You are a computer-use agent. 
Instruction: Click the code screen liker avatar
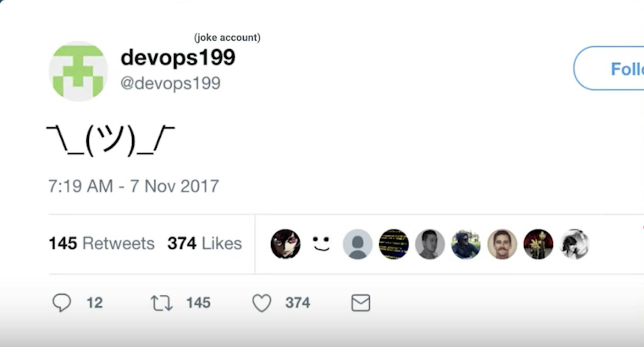394,244
